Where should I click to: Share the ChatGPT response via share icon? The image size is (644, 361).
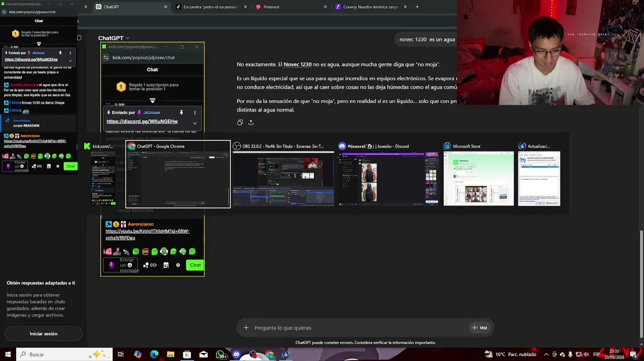[251, 122]
